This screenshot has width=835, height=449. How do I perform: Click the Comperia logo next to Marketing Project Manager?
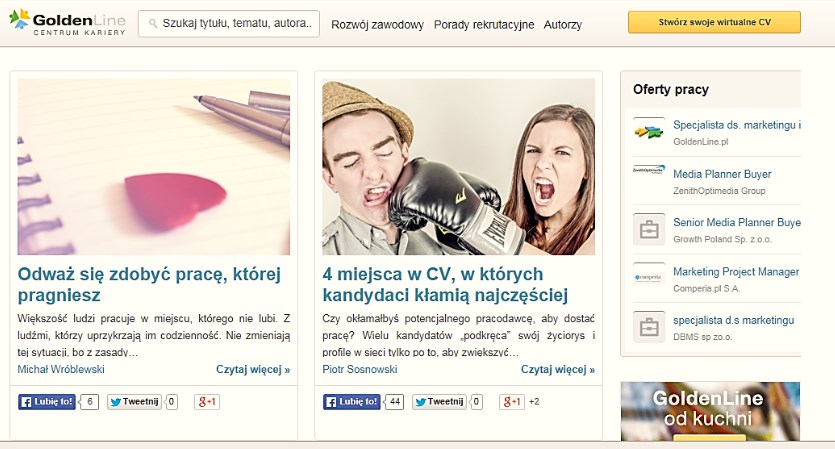pos(649,277)
